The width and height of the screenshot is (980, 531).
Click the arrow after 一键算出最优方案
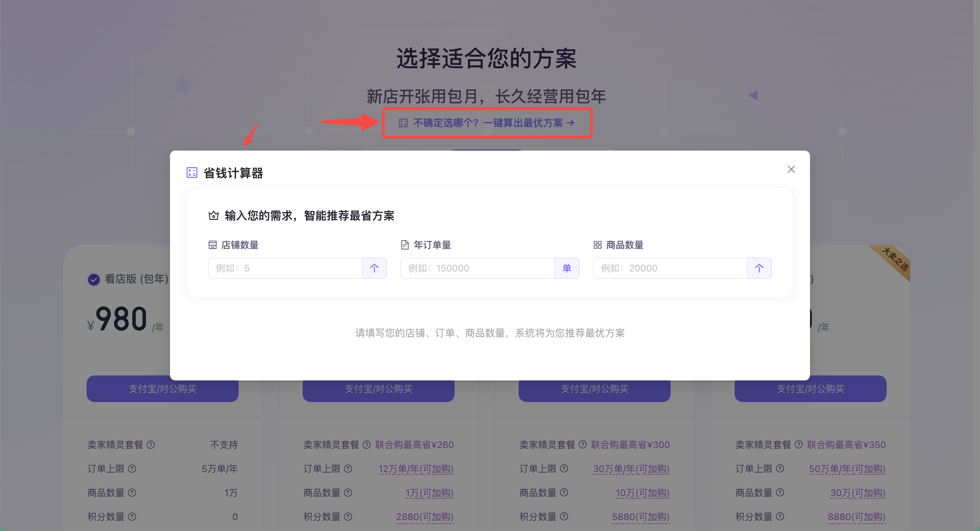click(570, 123)
